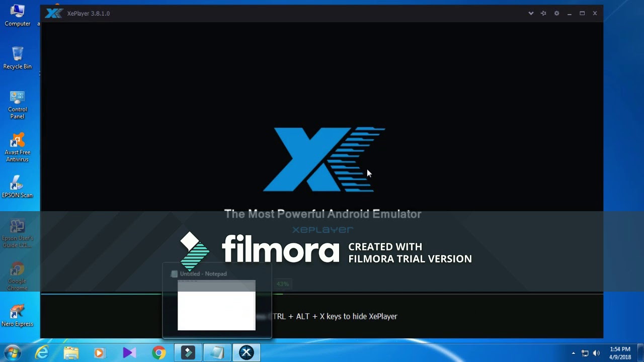
Task: Maximize the XePlayer window
Action: (582, 14)
